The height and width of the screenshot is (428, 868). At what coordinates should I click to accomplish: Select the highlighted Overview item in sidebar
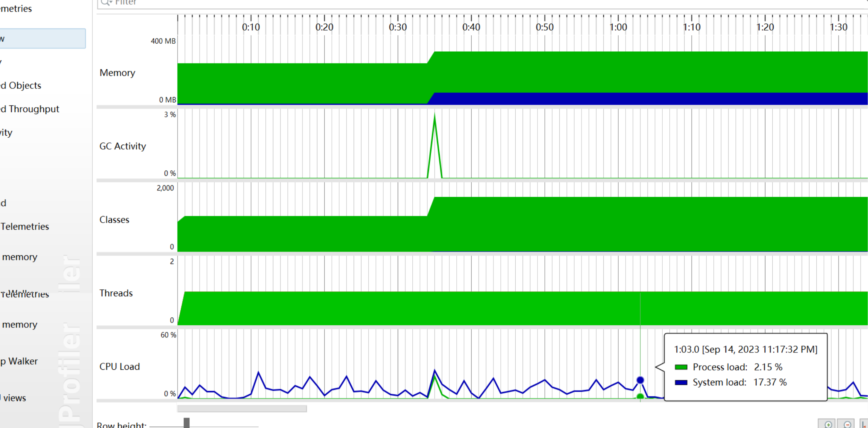[x=42, y=38]
